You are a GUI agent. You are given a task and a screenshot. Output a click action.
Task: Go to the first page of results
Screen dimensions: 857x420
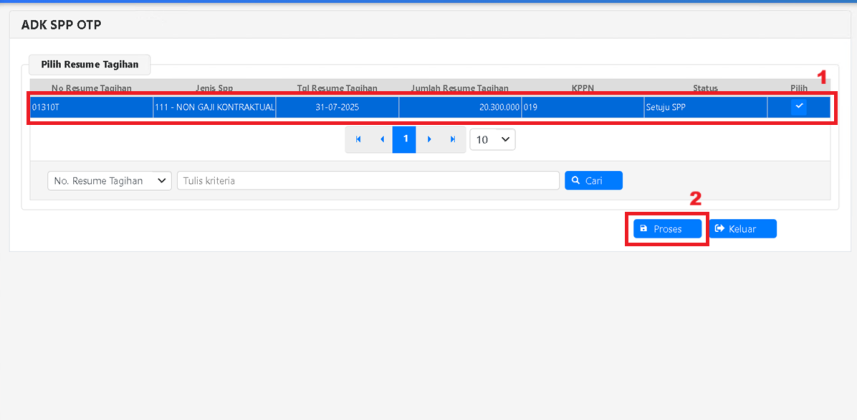(x=358, y=140)
